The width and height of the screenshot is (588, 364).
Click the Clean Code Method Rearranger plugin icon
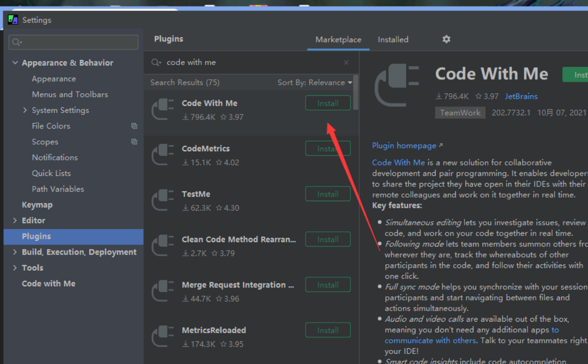click(162, 245)
